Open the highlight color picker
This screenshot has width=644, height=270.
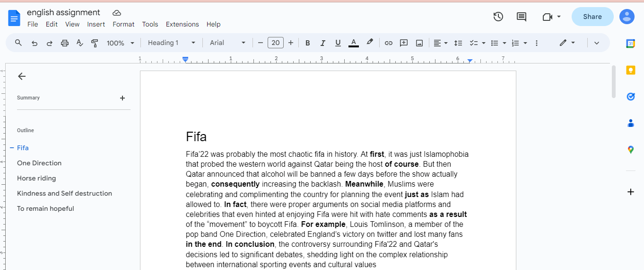(x=370, y=43)
